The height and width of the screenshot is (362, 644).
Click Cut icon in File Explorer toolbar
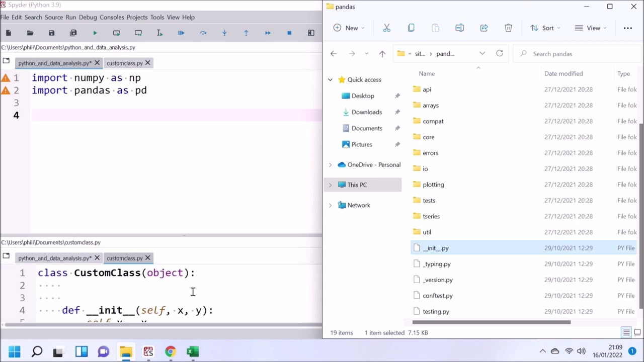click(x=386, y=28)
